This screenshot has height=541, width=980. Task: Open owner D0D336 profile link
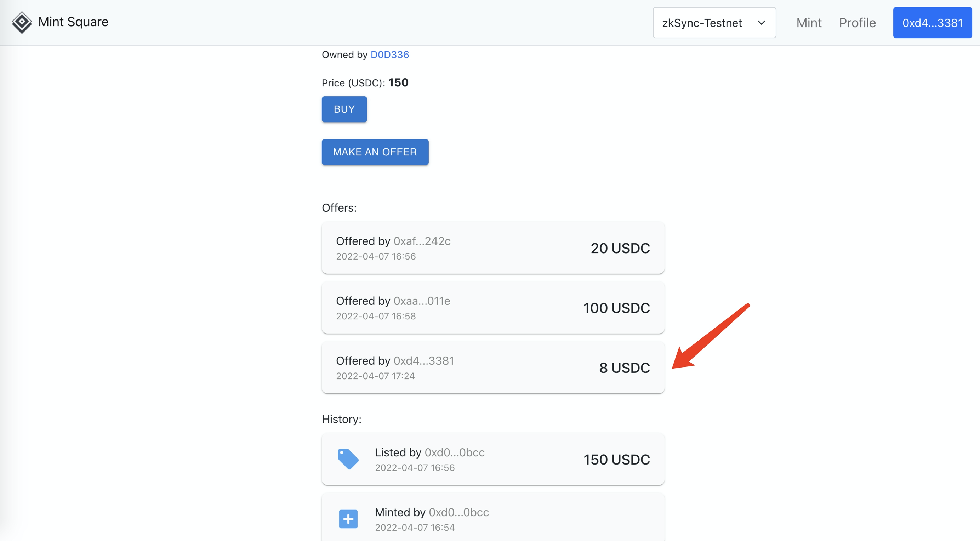pyautogui.click(x=389, y=55)
